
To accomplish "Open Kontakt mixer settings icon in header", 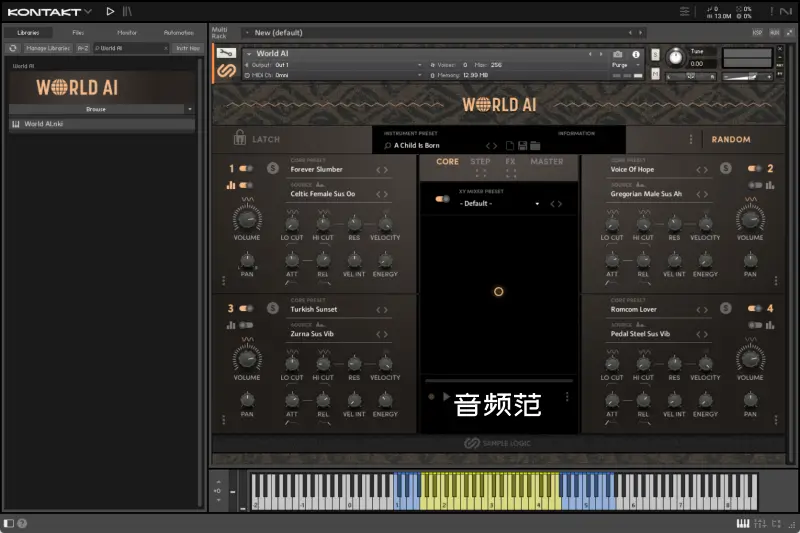I will [684, 11].
